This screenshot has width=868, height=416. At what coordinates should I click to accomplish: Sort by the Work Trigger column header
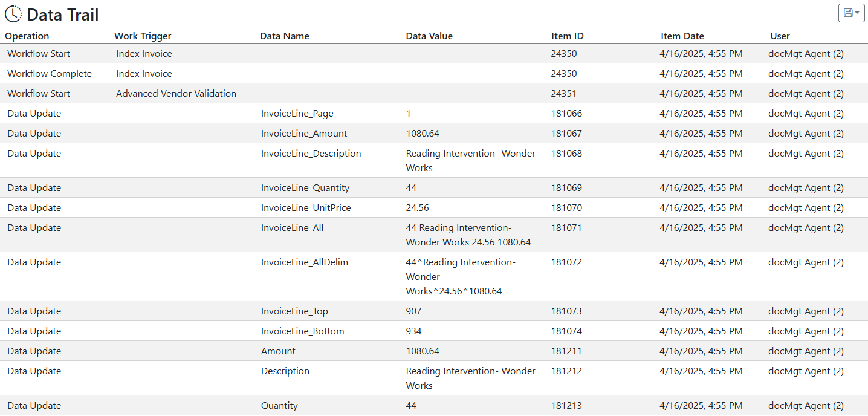[143, 36]
